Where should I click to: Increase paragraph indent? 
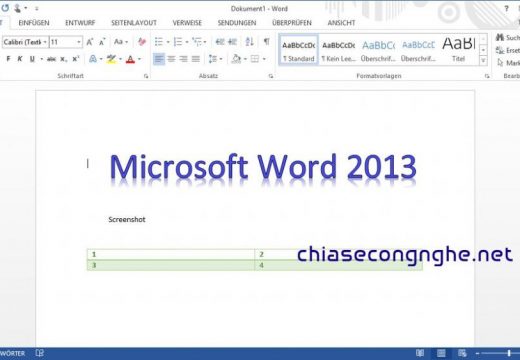[232, 42]
